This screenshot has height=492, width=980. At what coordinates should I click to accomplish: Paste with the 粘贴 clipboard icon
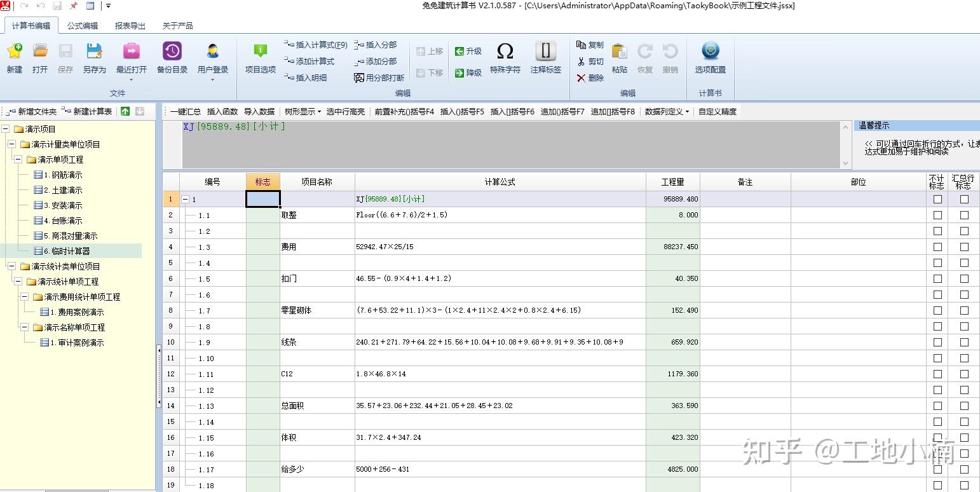620,51
